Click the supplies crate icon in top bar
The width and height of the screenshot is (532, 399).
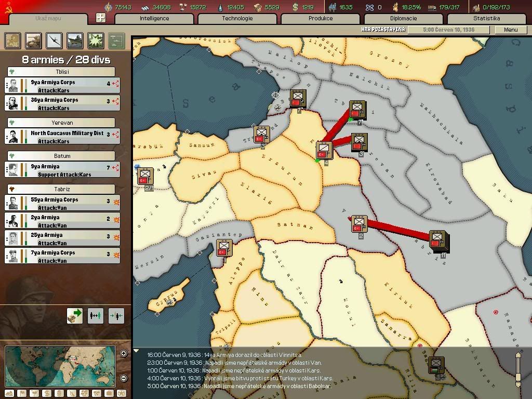pyautogui.click(x=258, y=7)
